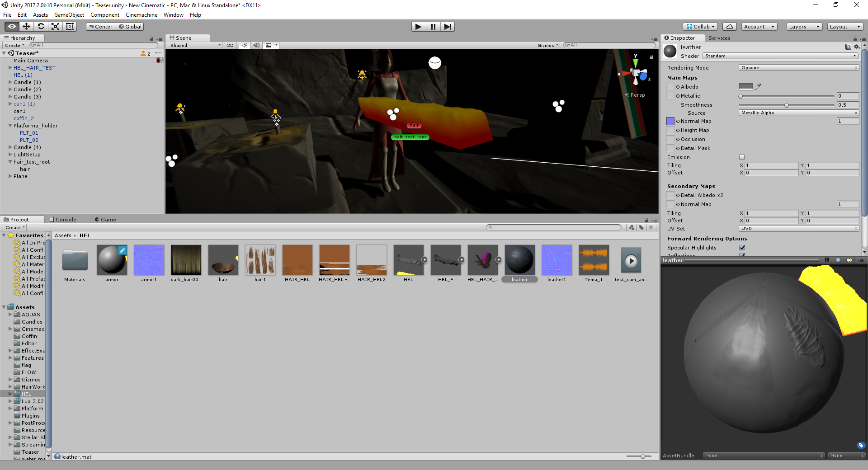Select the test_cam_an animation asset

click(x=631, y=264)
